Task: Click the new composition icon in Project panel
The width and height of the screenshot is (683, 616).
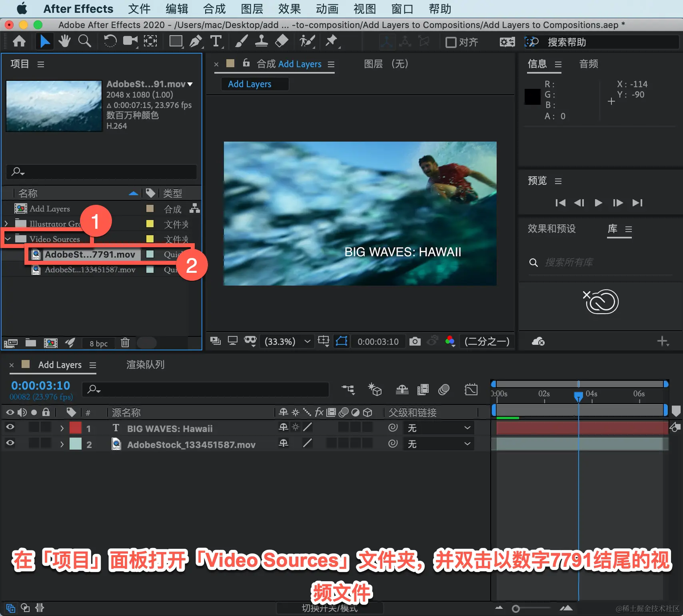Action: pos(50,343)
